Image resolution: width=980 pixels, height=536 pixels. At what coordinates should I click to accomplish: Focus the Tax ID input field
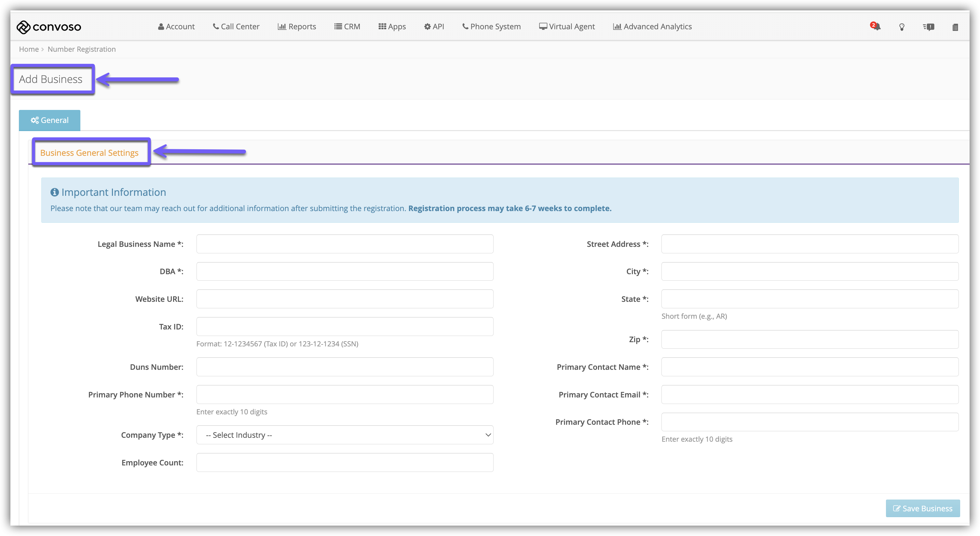tap(345, 327)
